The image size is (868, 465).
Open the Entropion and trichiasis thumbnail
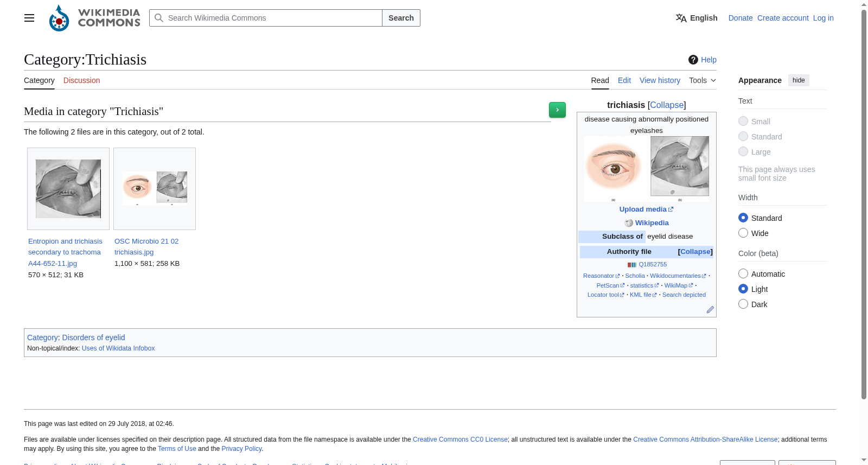68,189
